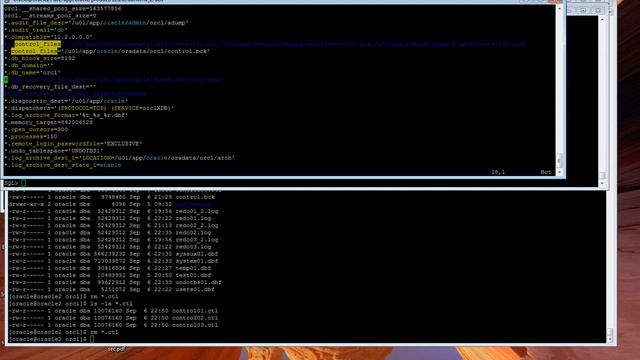
Task: Click scrollbar thumb in vim editor window
Action: point(559,160)
